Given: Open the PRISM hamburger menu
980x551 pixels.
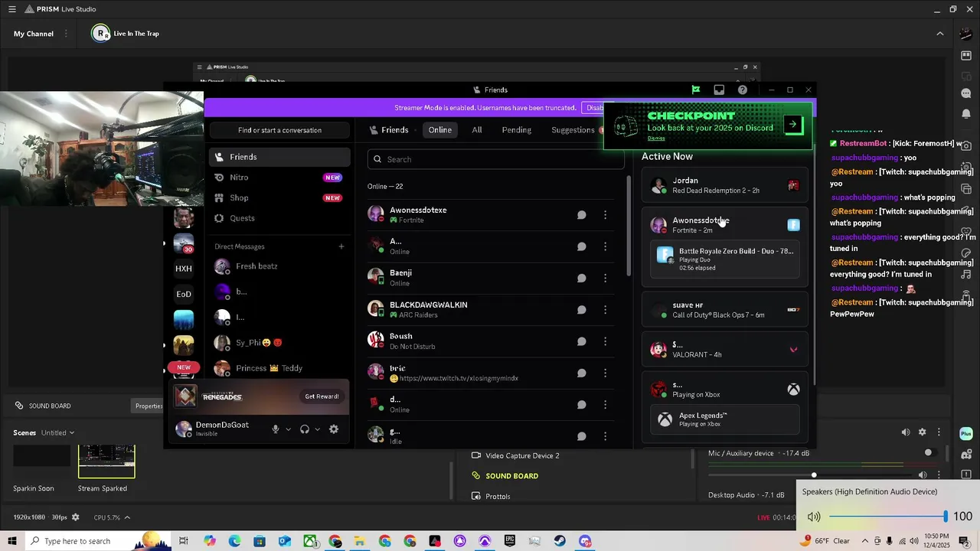Looking at the screenshot, I should [x=11, y=9].
